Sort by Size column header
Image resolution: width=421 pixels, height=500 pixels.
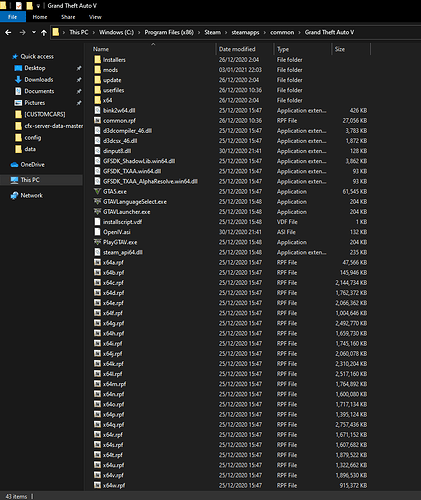(340, 49)
